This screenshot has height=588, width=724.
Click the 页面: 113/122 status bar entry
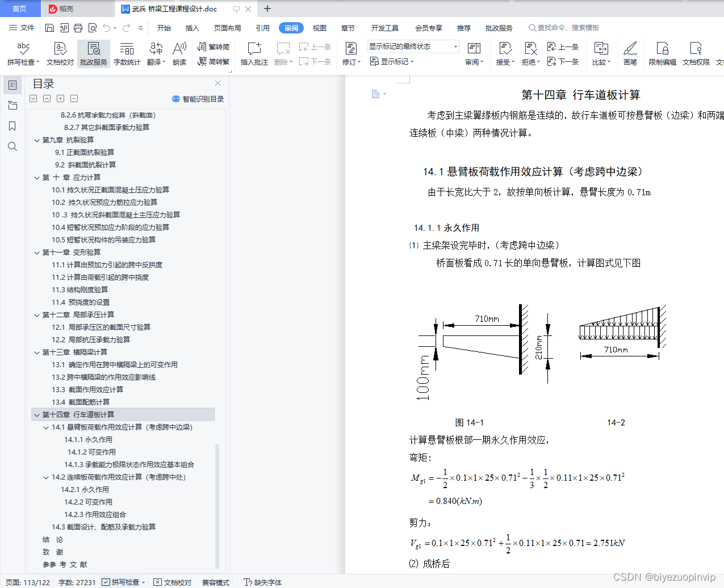tap(28, 582)
